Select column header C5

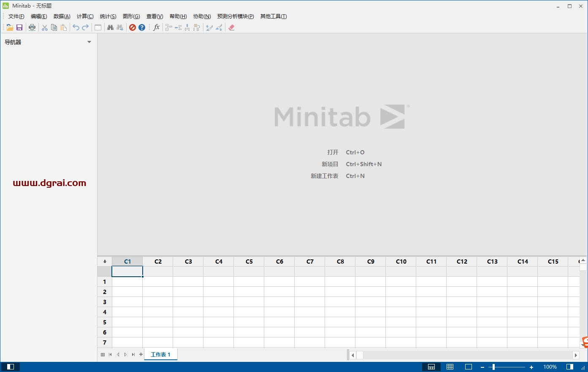pyautogui.click(x=249, y=261)
